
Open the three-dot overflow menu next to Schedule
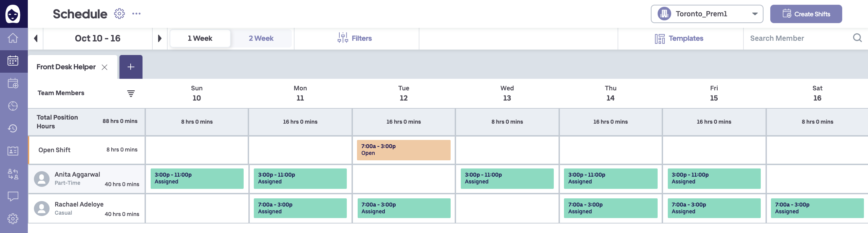(x=137, y=14)
